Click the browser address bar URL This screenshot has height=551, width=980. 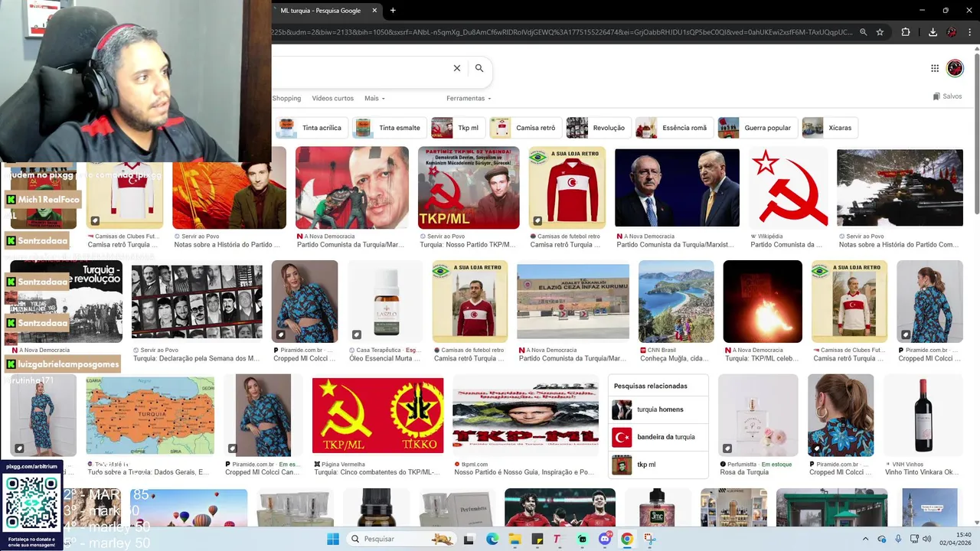(x=563, y=32)
